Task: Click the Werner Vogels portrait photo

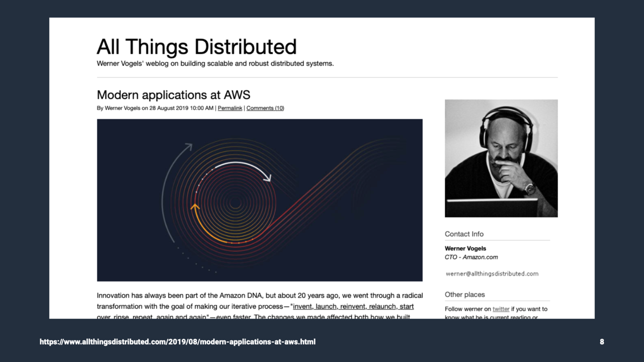Action: [x=501, y=158]
